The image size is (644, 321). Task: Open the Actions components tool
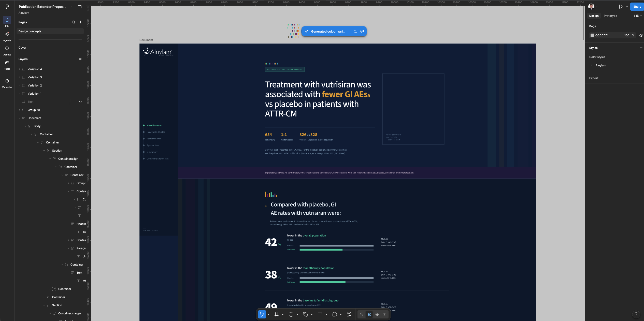coord(349,314)
